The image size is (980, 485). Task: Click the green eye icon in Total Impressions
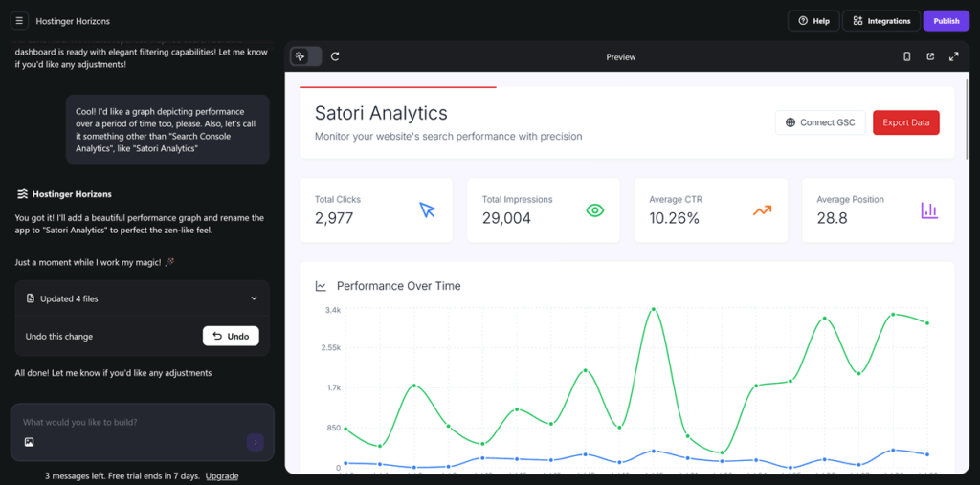point(595,210)
